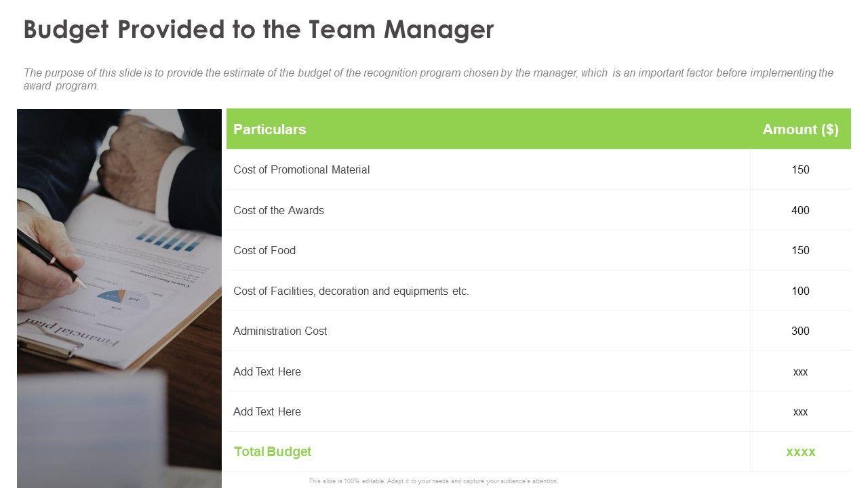Click the Amount ($) column header
The width and height of the screenshot is (868, 488).
(x=800, y=129)
